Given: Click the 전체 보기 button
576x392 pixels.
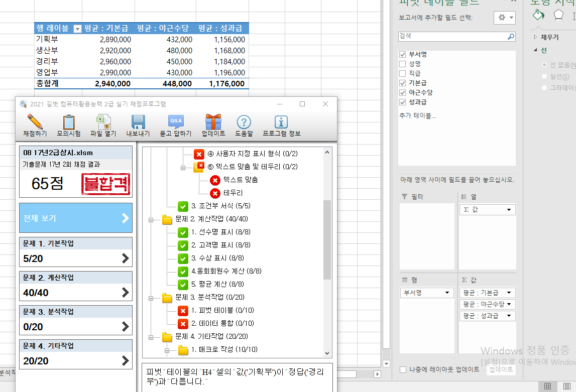Looking at the screenshot, I should click(x=76, y=218).
